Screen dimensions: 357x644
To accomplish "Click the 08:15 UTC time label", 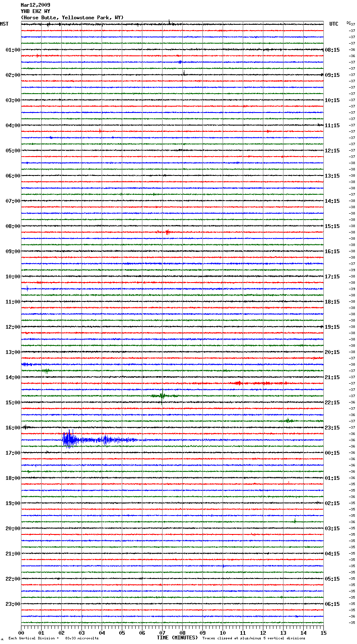I will coord(332,50).
